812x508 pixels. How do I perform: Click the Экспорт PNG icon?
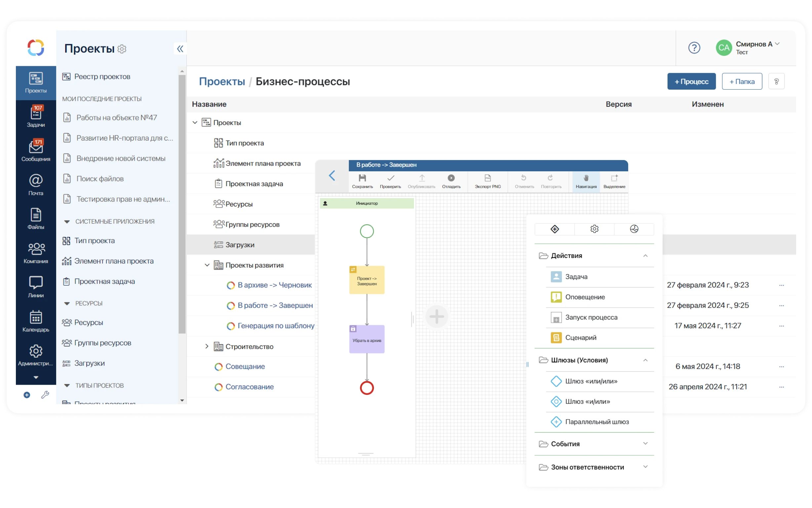click(488, 178)
